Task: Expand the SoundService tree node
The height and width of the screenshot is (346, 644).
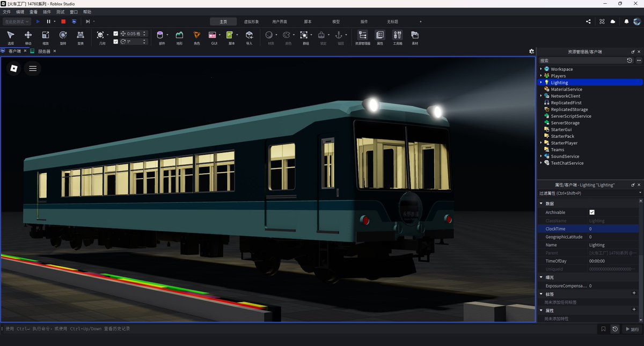Action: tap(541, 156)
